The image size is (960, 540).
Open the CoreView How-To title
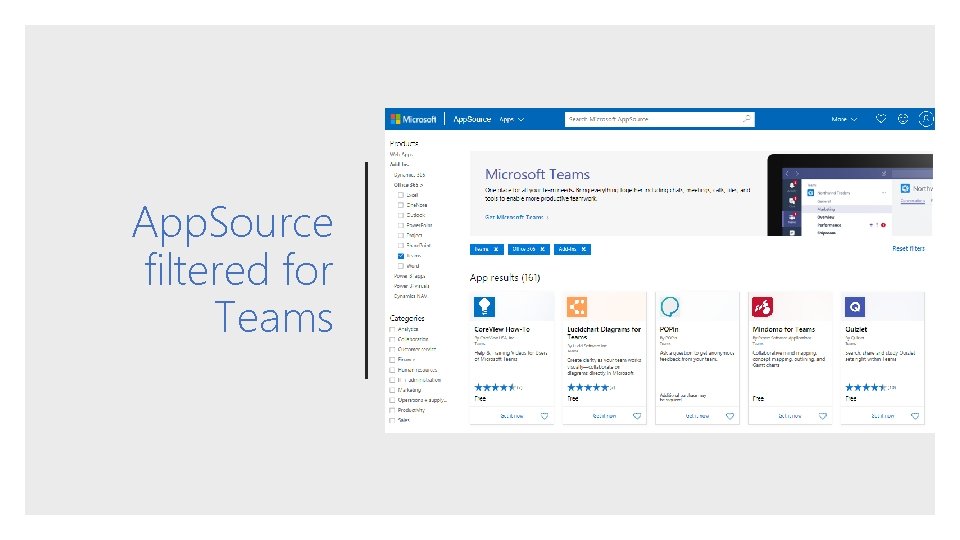[502, 329]
